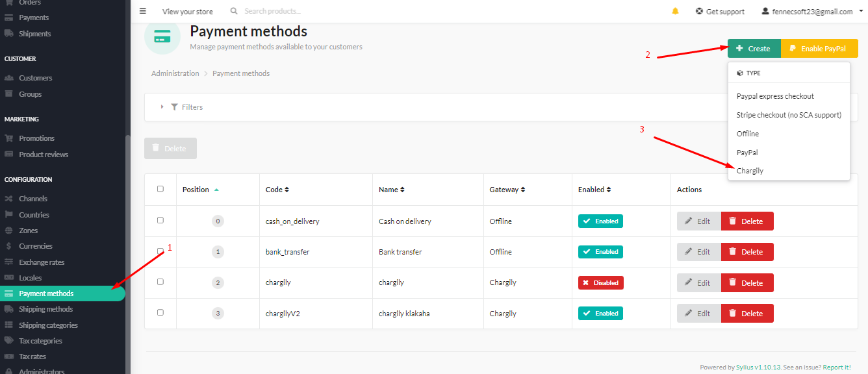This screenshot has width=868, height=374.
Task: Expand the Filters panel arrow
Action: (162, 107)
